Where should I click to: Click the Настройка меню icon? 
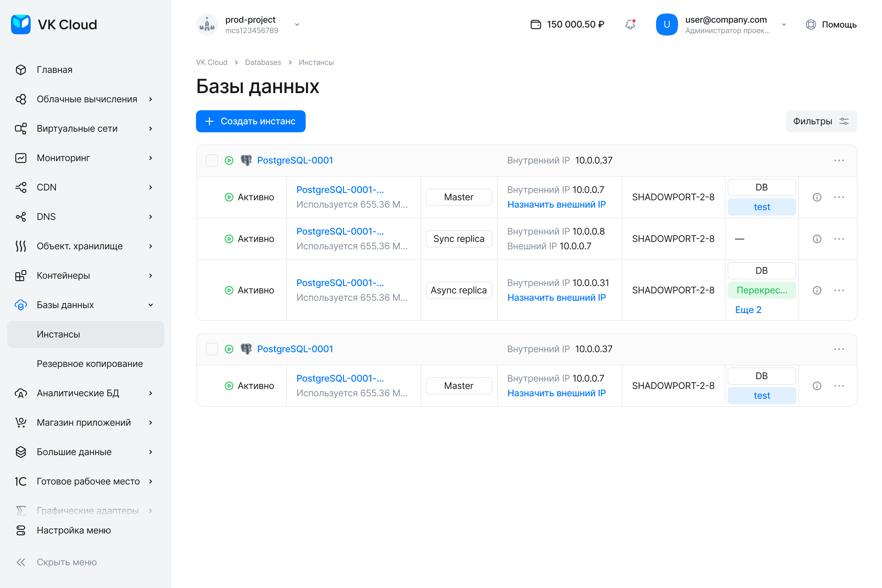pos(21,530)
